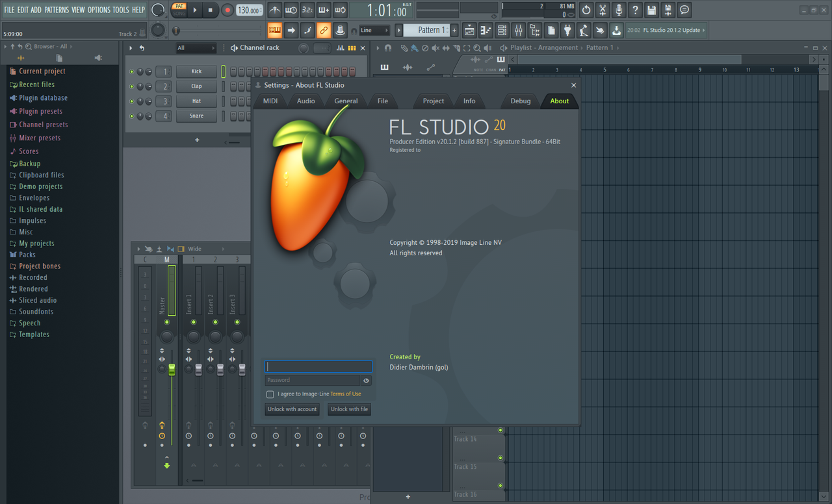Screen dimensions: 832x504
Task: Switch to the MIDI settings tab
Action: coord(270,101)
